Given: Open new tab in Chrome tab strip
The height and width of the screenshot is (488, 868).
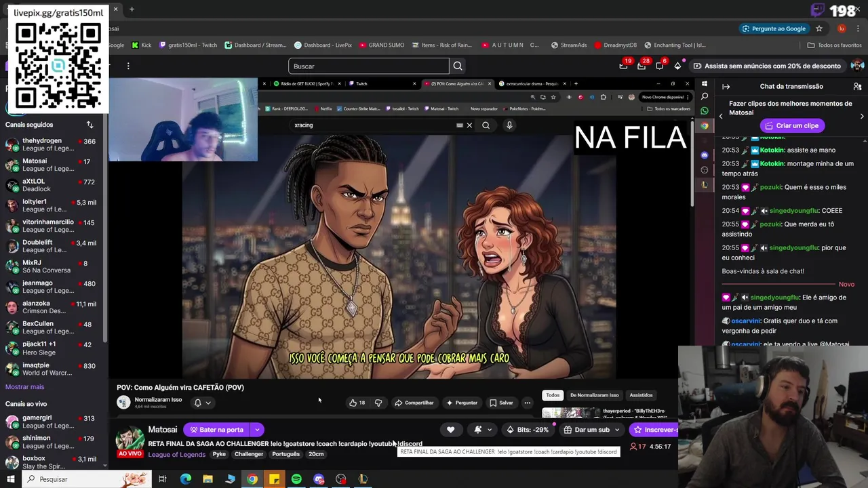Looking at the screenshot, I should click(x=132, y=9).
